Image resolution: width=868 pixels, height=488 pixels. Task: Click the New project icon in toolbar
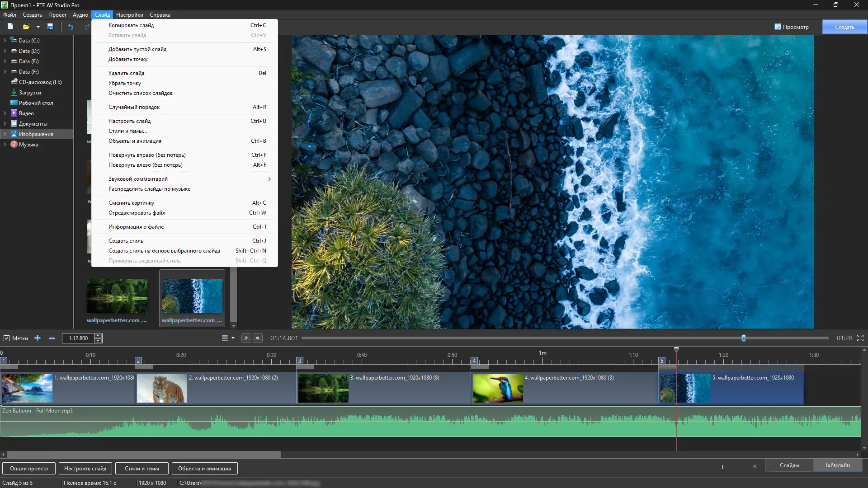click(10, 27)
